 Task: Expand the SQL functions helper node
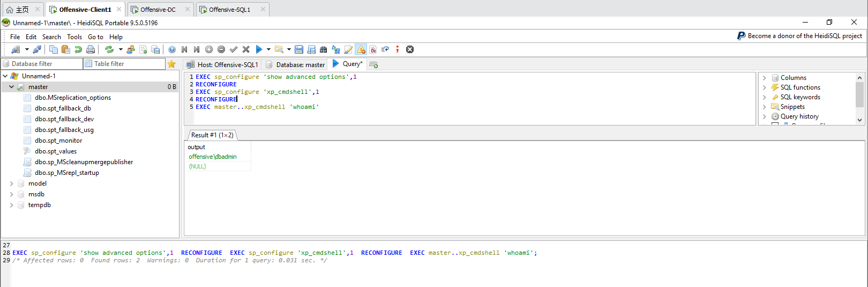click(x=765, y=87)
